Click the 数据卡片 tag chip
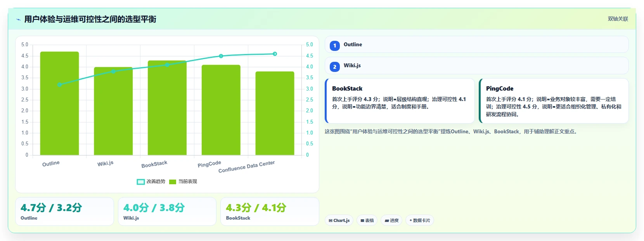This screenshot has height=241, width=644. 420,220
